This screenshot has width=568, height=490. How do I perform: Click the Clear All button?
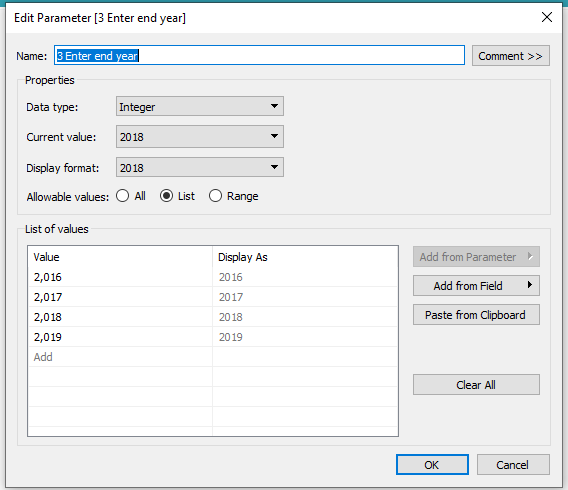(476, 384)
